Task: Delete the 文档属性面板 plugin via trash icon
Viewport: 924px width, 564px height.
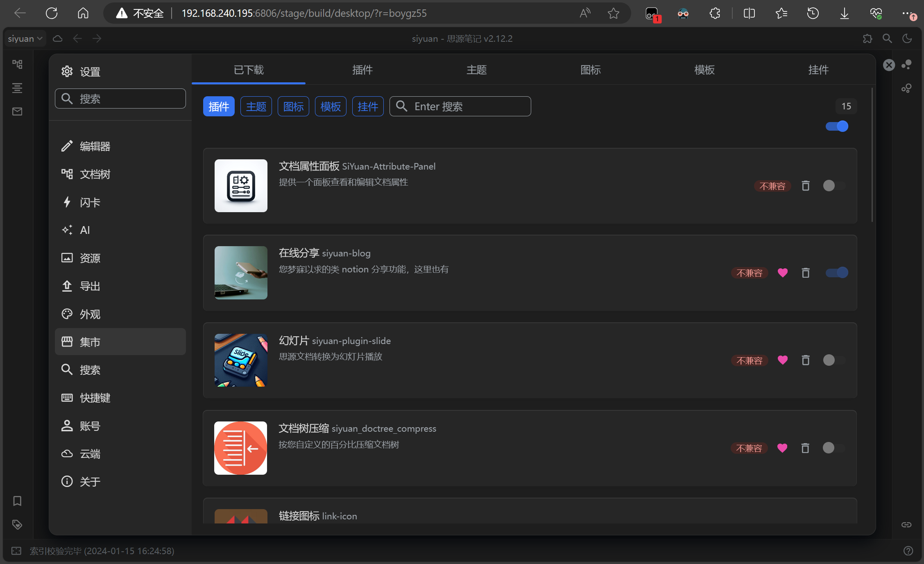Action: (805, 186)
